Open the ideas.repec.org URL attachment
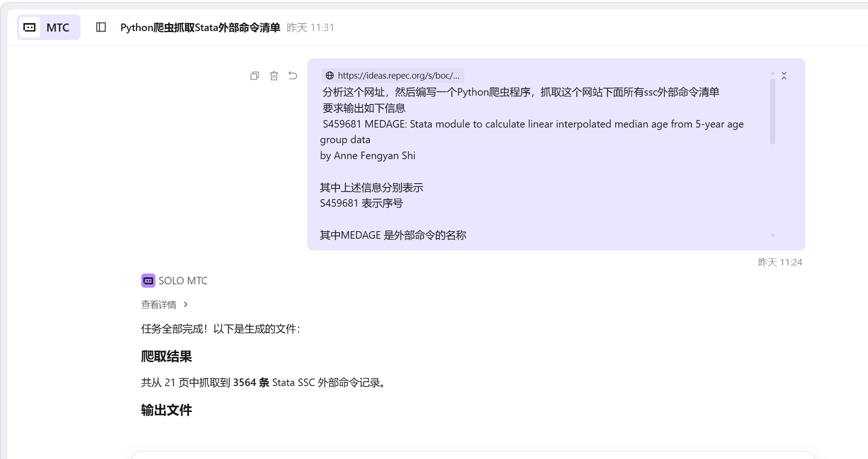868x459 pixels. 398,76
